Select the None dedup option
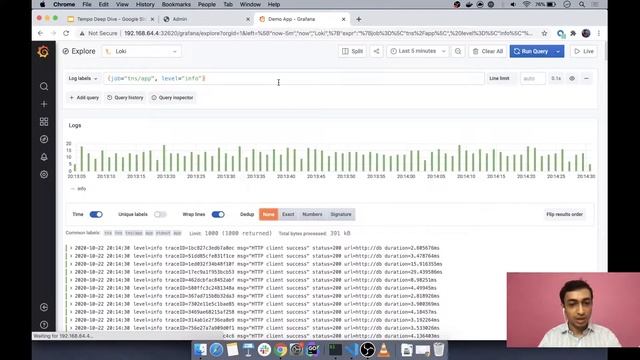This screenshot has height=360, width=640. pyautogui.click(x=269, y=214)
